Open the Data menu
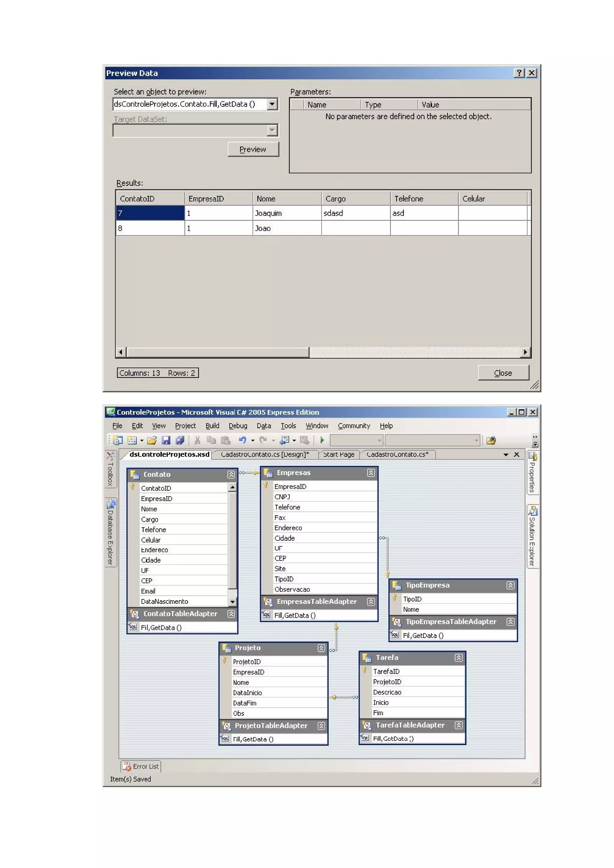The height and width of the screenshot is (868, 614). tap(264, 426)
